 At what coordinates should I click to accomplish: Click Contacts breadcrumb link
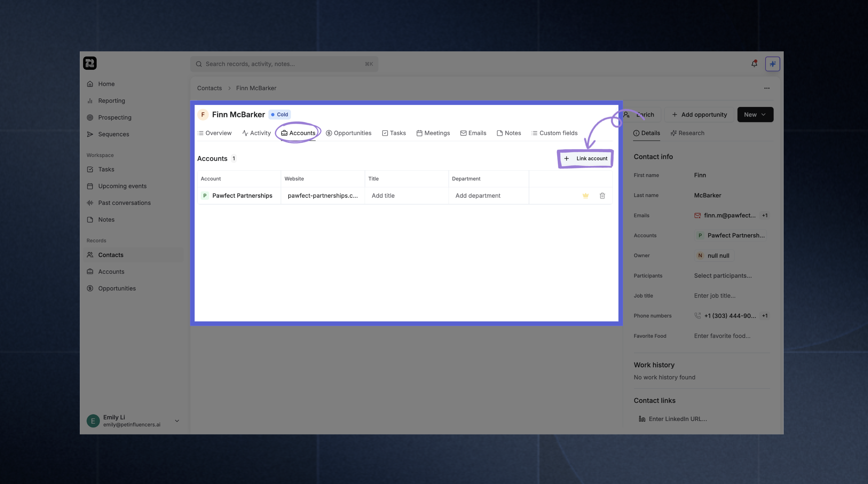pos(209,88)
